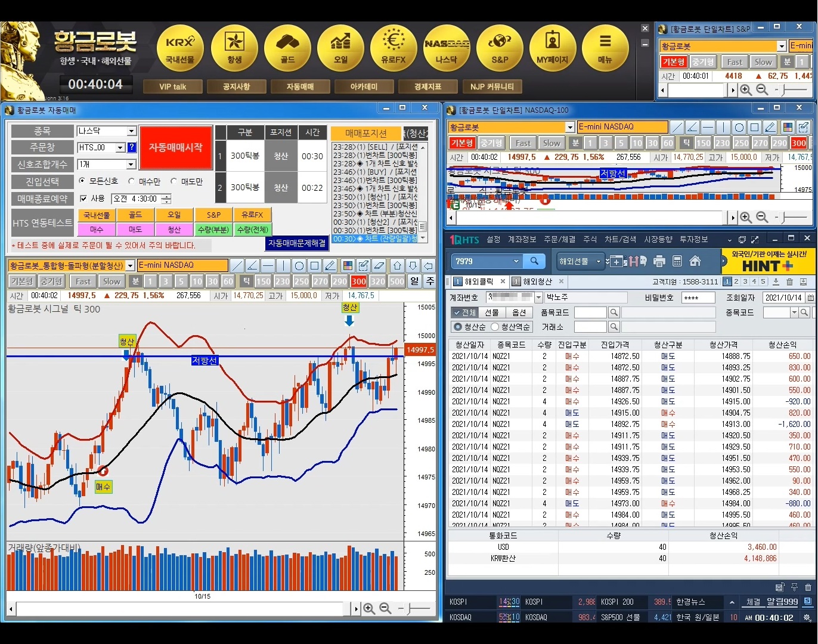Open the 오일 gold button

(x=340, y=49)
